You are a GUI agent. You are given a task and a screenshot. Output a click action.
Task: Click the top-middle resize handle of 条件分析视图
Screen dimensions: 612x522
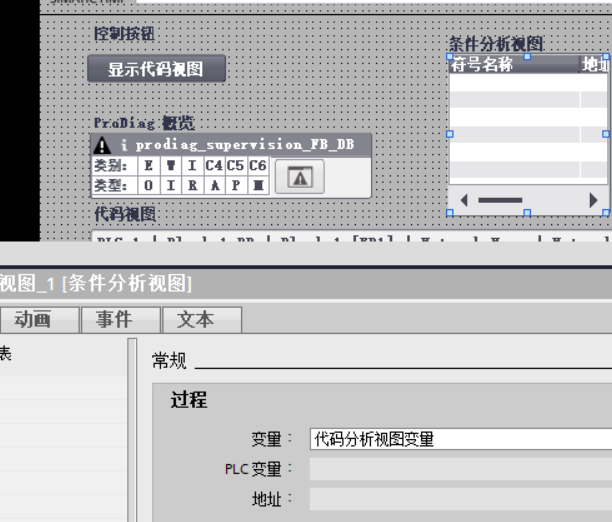tap(527, 57)
